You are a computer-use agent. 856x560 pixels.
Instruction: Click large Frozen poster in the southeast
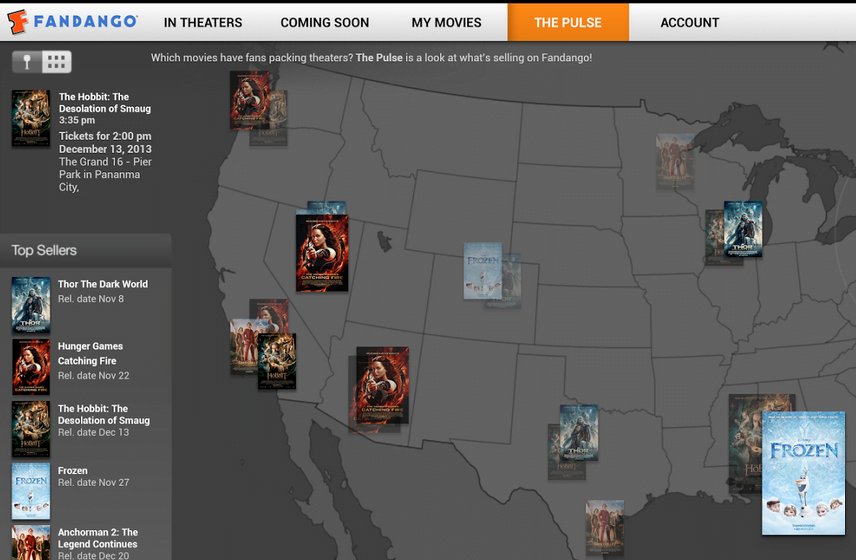point(803,473)
